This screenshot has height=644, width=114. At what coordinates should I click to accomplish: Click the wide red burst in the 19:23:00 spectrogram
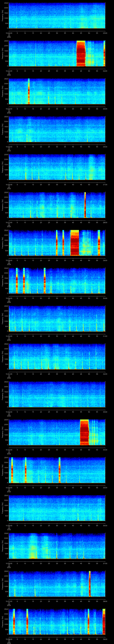[x=81, y=53]
